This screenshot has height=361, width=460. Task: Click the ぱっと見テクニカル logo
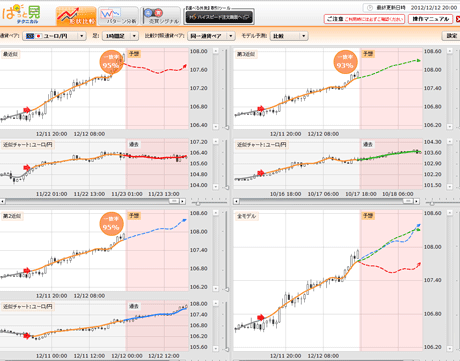[x=22, y=14]
